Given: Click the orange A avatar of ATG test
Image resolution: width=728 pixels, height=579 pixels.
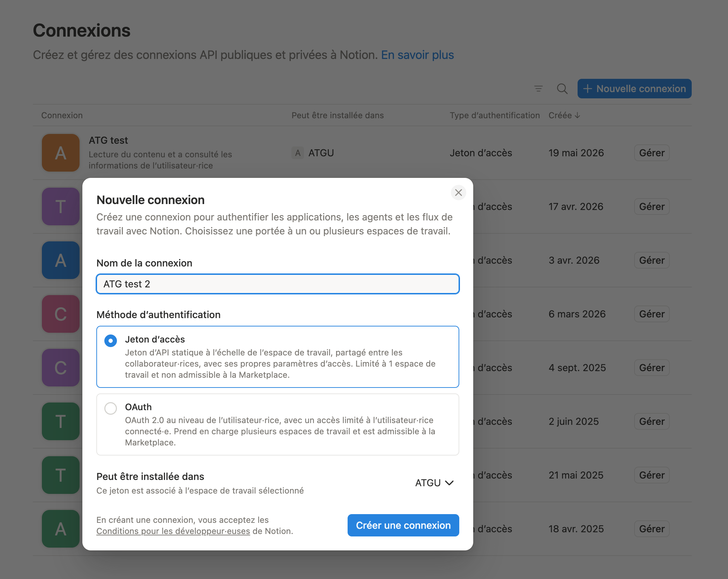Looking at the screenshot, I should [x=61, y=153].
